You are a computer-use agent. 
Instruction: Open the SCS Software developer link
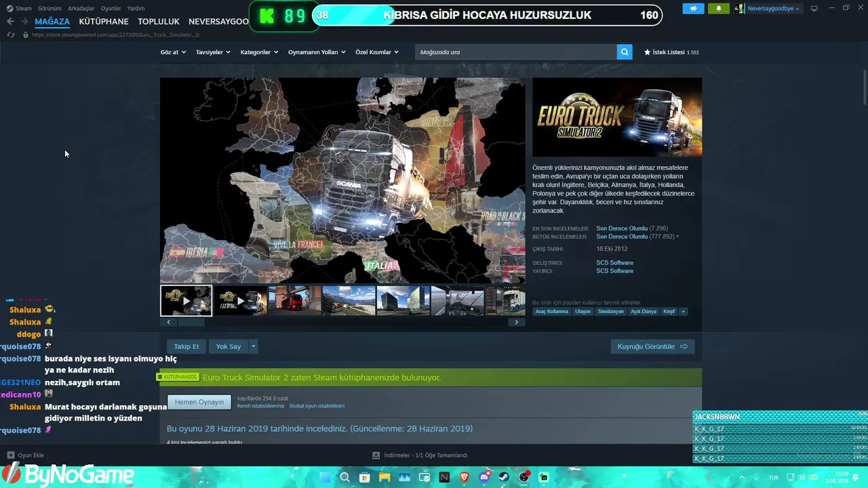[x=615, y=263]
